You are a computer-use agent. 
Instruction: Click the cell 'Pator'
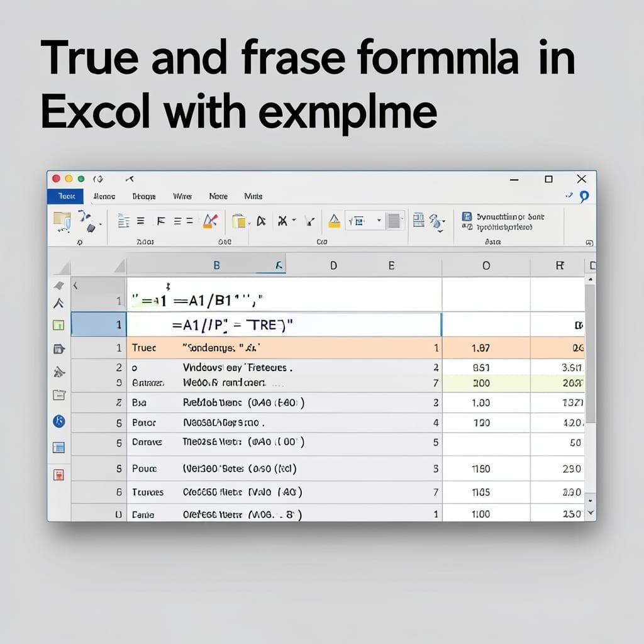144,423
